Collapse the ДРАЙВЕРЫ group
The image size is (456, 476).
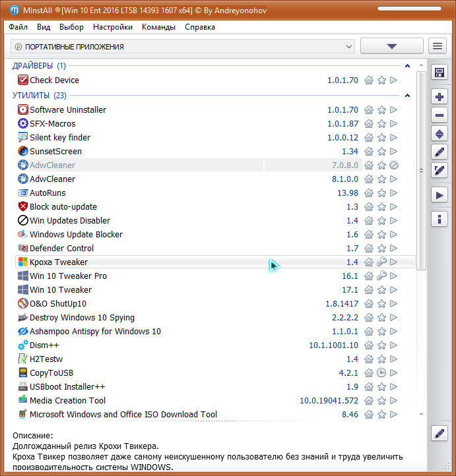point(407,65)
